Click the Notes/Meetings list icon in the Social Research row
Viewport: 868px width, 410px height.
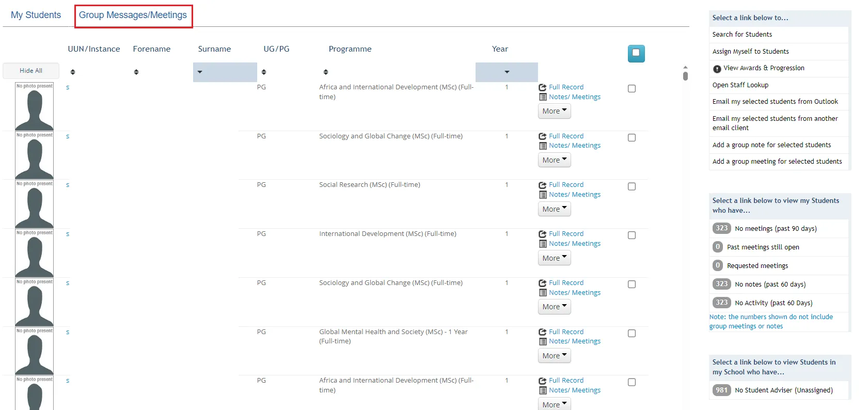click(x=543, y=195)
